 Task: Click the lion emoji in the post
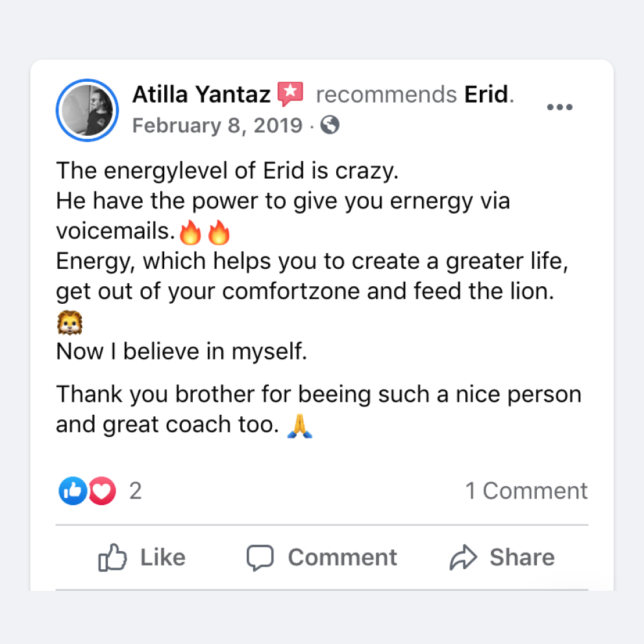coord(68,321)
